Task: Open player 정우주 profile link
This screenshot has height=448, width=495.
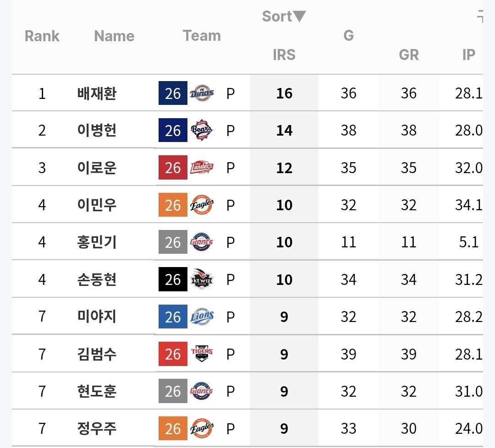Action: (97, 428)
